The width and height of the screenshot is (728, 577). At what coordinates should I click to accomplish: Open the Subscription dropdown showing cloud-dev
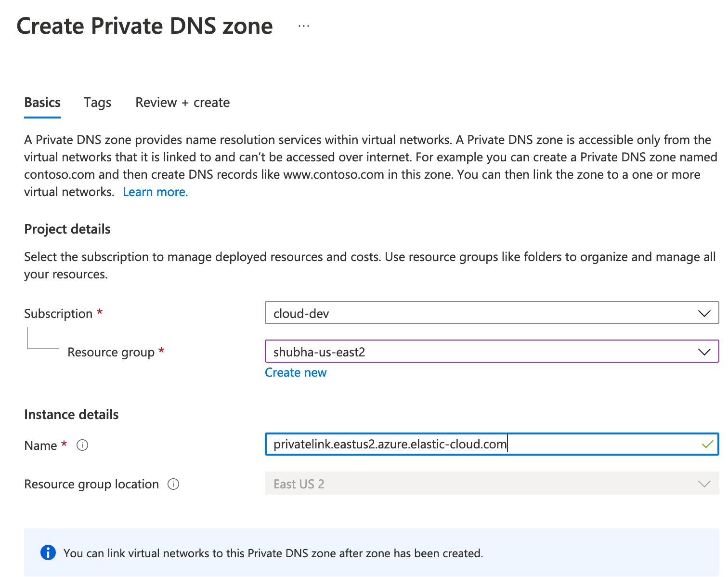pos(492,313)
